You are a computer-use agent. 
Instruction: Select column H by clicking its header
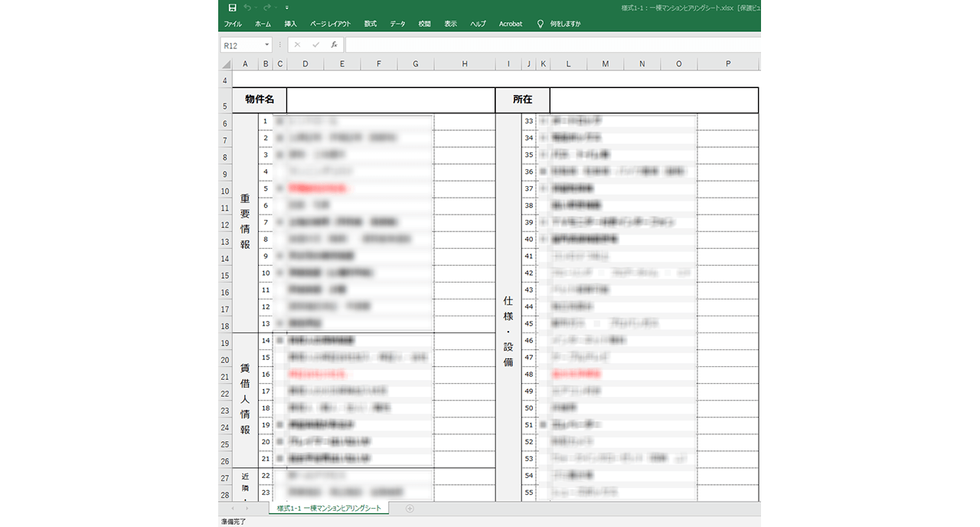464,64
